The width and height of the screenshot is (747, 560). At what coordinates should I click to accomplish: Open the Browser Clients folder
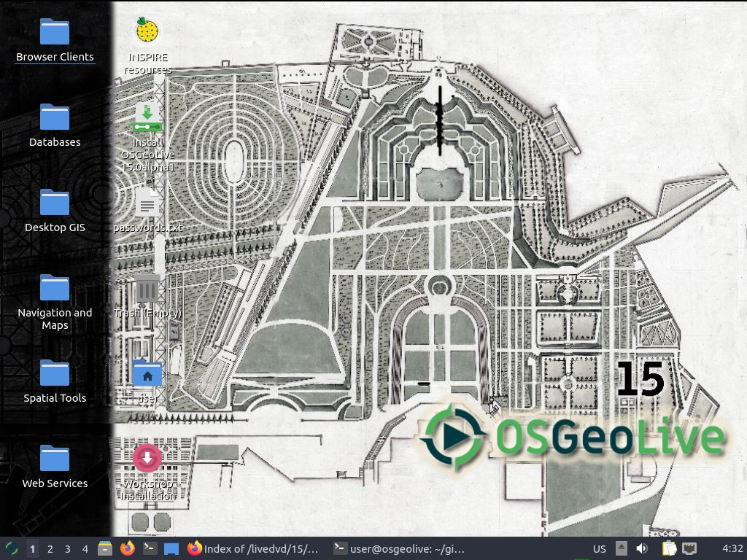point(55,33)
